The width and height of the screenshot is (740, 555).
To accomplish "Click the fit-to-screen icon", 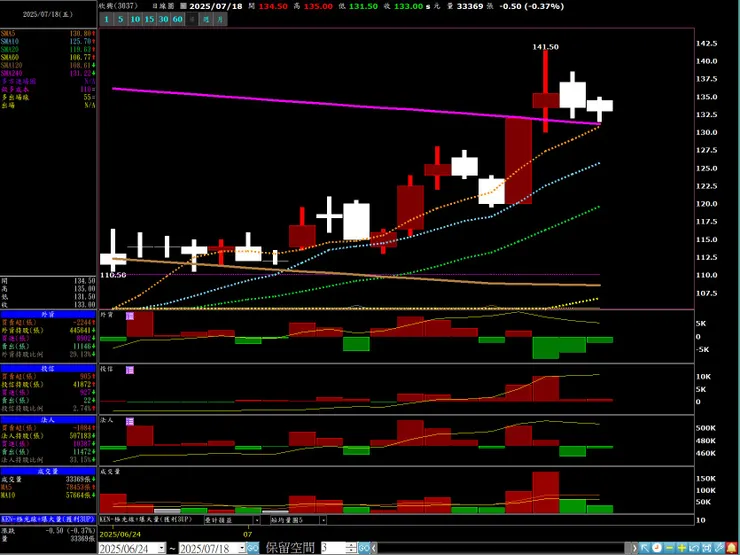I will pyautogui.click(x=707, y=548).
